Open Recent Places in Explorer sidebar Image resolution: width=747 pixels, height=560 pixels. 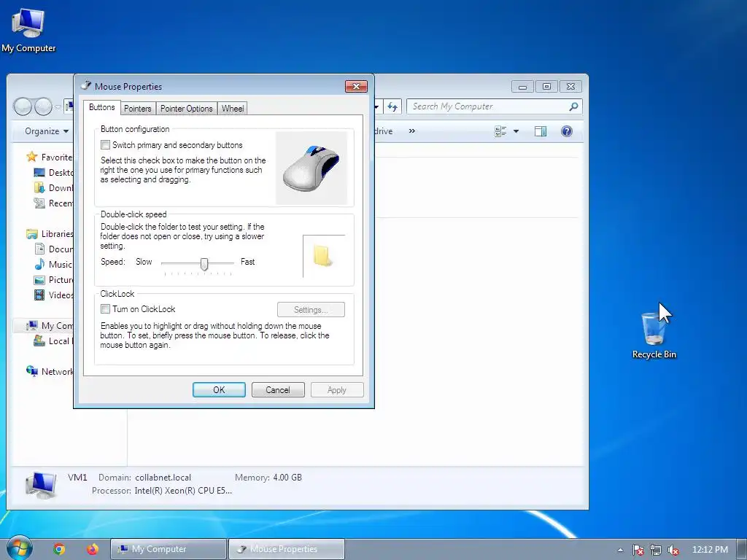tap(53, 203)
